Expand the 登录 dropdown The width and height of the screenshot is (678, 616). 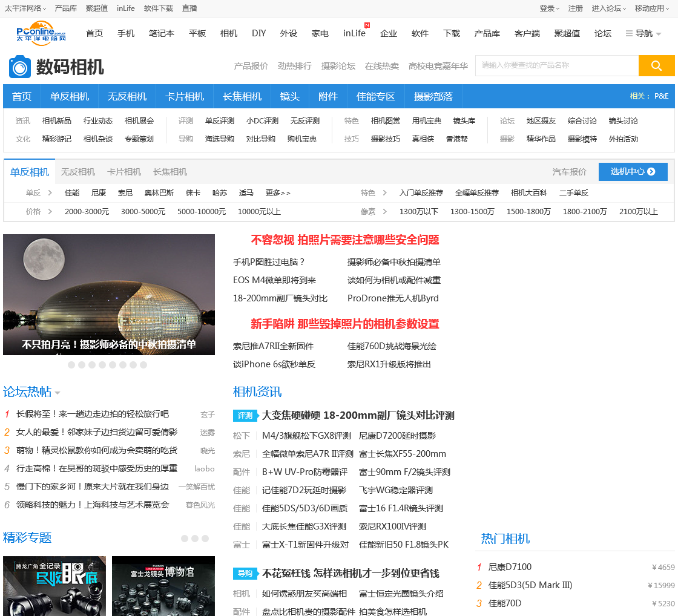click(x=550, y=8)
